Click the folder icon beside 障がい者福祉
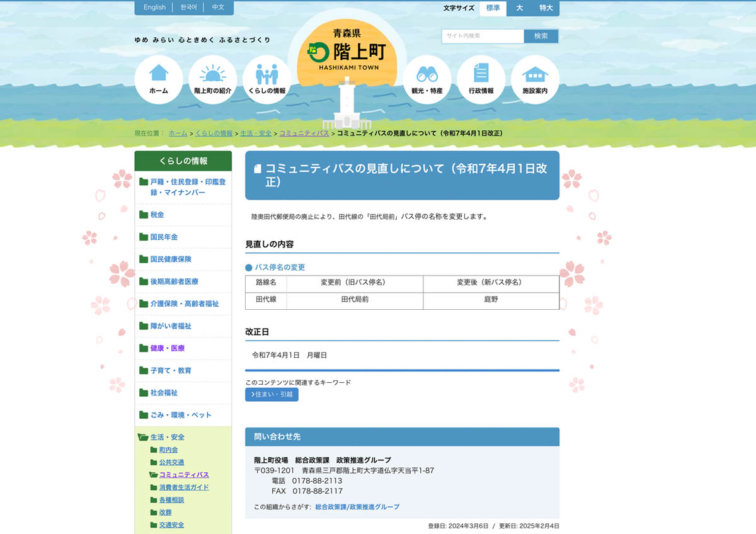Screen dimensions: 756x534 point(144,326)
